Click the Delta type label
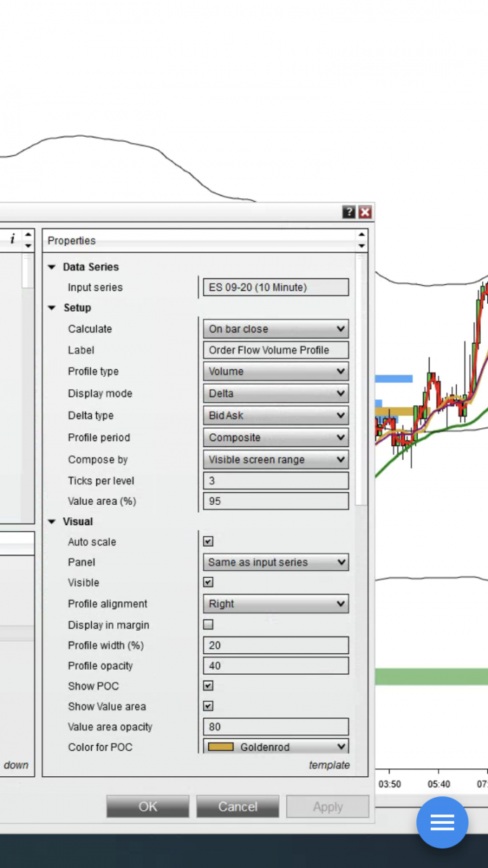The height and width of the screenshot is (868, 488). (x=91, y=416)
